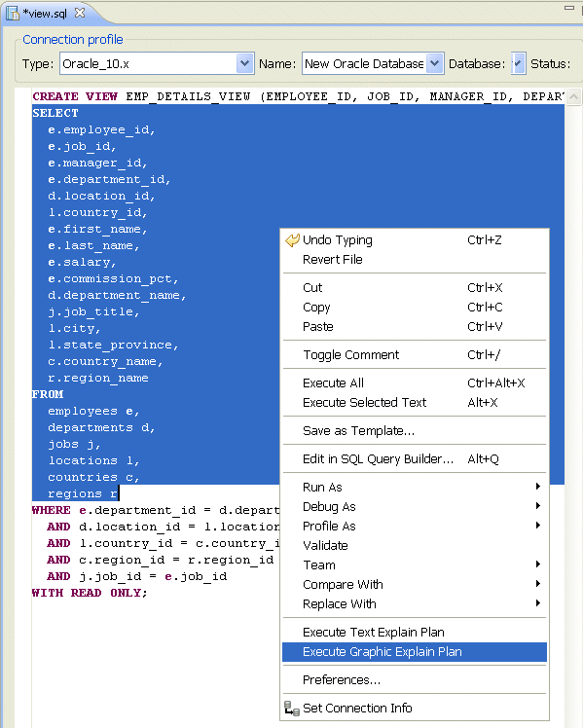Image resolution: width=583 pixels, height=728 pixels.
Task: Close the view.sql editor tab
Action: (x=80, y=13)
